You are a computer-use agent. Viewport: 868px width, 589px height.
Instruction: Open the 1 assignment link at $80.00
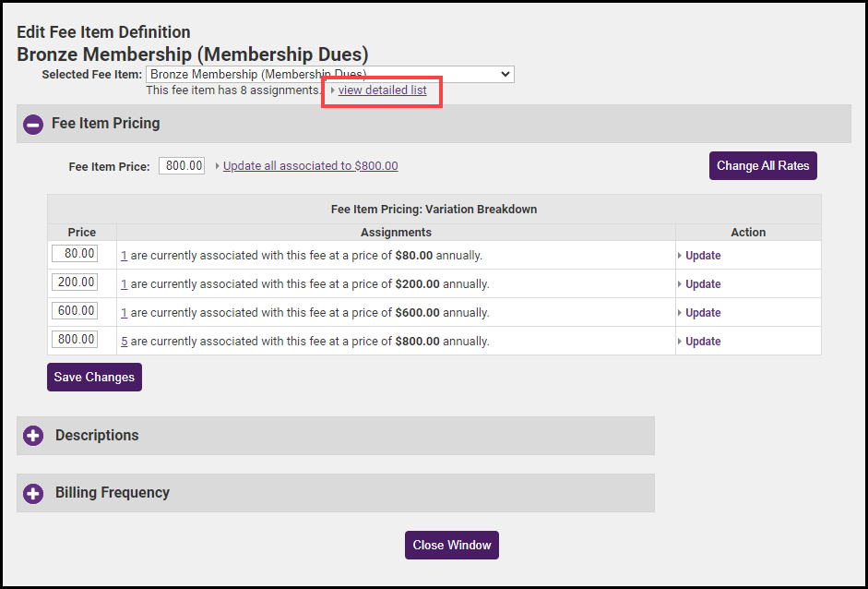[x=125, y=256]
